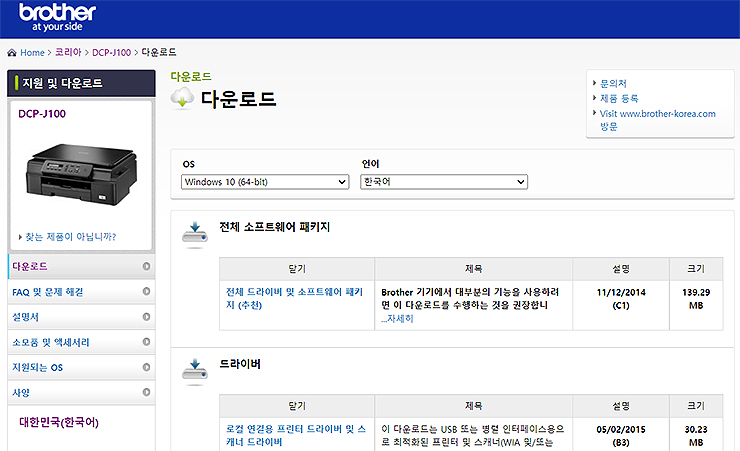
Task: Click the 전체 소프트웨어 패키지 section heading
Action: (274, 227)
